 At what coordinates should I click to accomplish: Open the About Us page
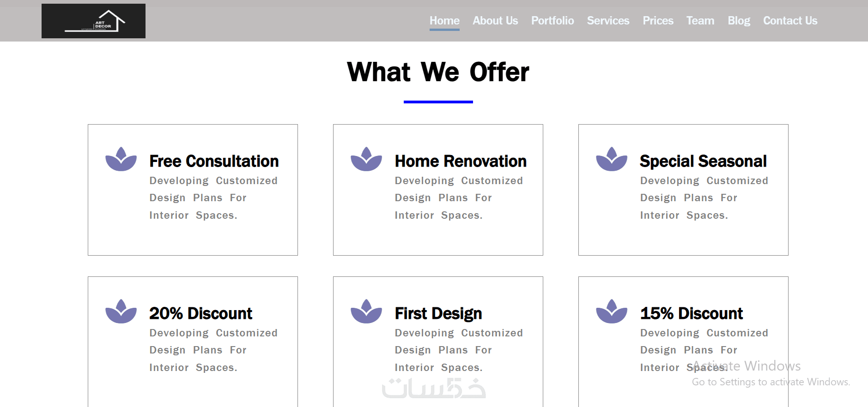tap(495, 21)
